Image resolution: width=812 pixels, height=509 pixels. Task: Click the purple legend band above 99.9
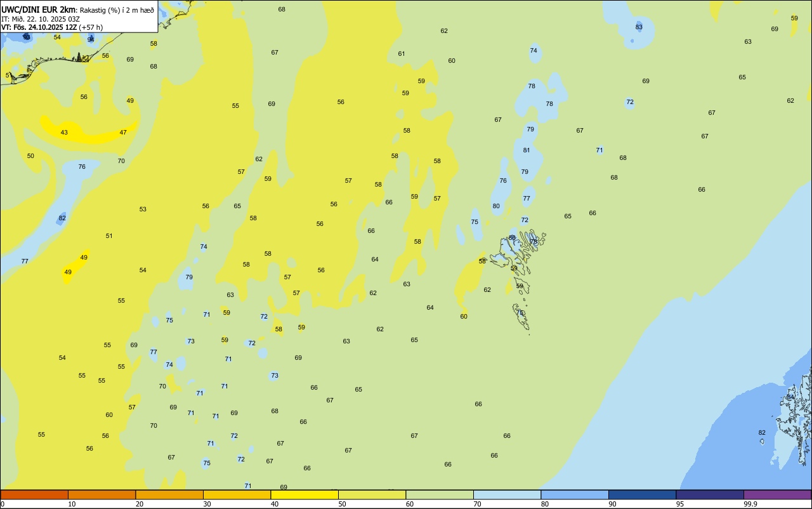pos(777,494)
